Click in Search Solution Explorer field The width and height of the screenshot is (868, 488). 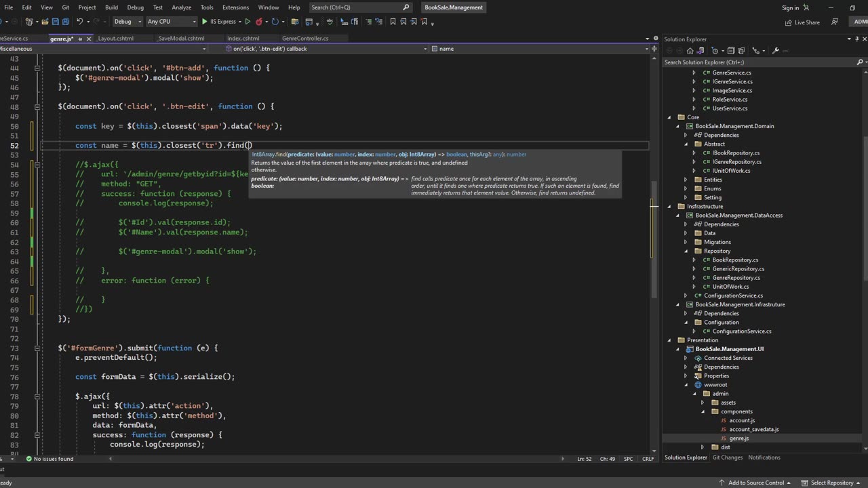(x=758, y=62)
